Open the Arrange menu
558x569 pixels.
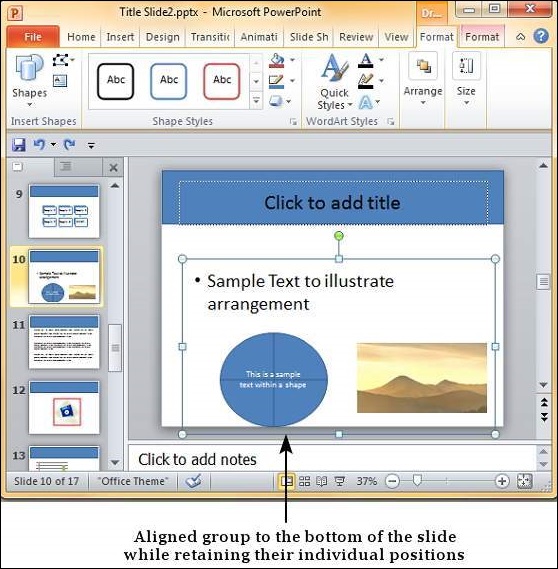pos(423,79)
